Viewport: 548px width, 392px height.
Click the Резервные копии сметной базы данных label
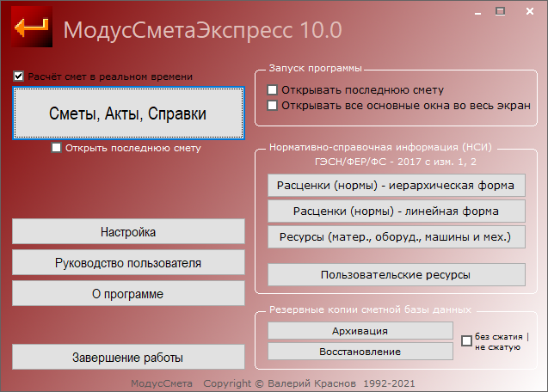pyautogui.click(x=370, y=309)
